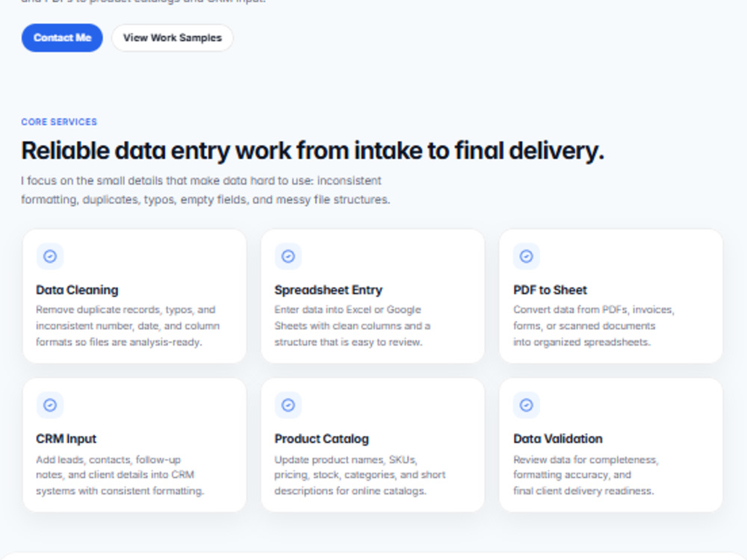747x560 pixels.
Task: Select the Data Validation check icon
Action: coord(527,405)
